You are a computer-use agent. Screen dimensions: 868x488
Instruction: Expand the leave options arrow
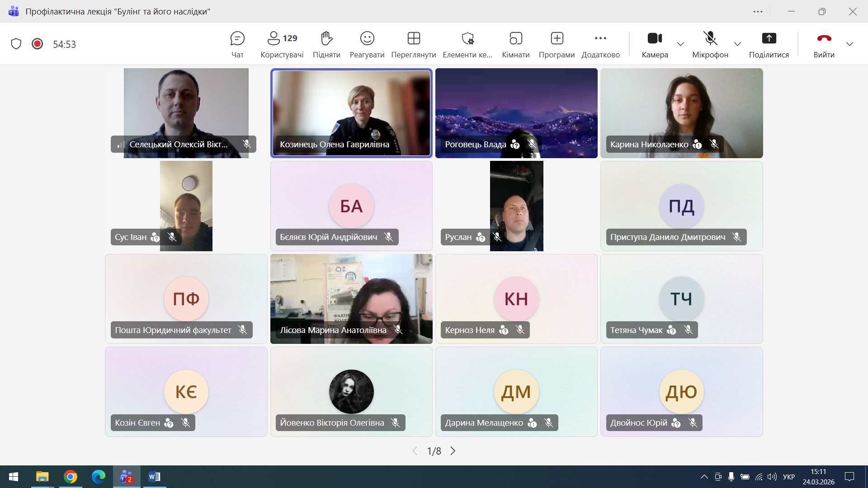(849, 44)
